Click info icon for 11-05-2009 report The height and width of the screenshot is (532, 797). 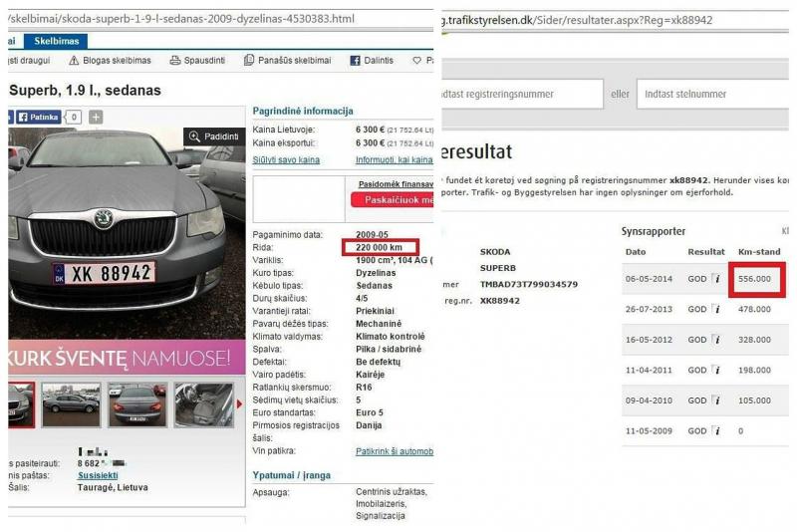[716, 431]
